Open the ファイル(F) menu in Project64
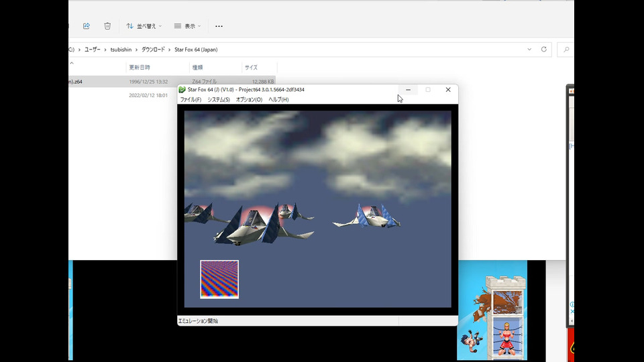 [191, 100]
